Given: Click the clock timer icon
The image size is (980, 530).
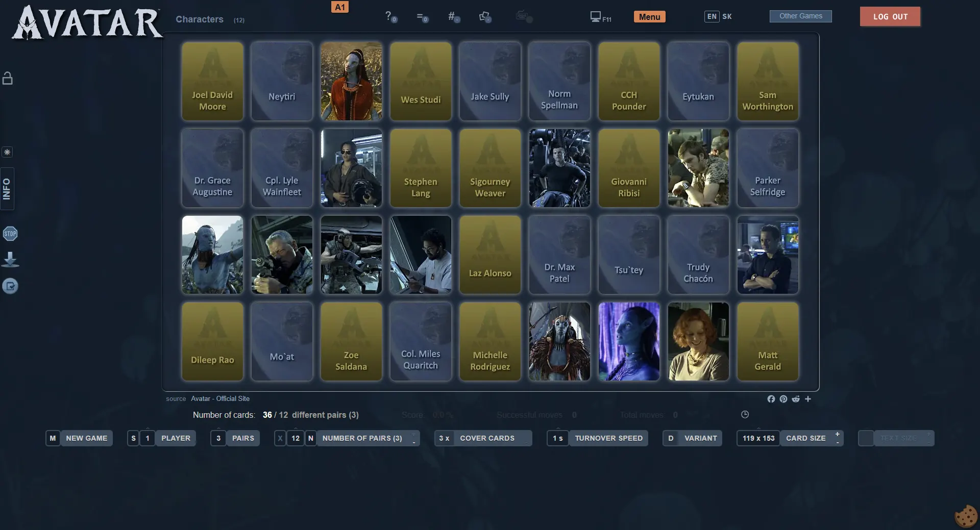Looking at the screenshot, I should pos(745,415).
